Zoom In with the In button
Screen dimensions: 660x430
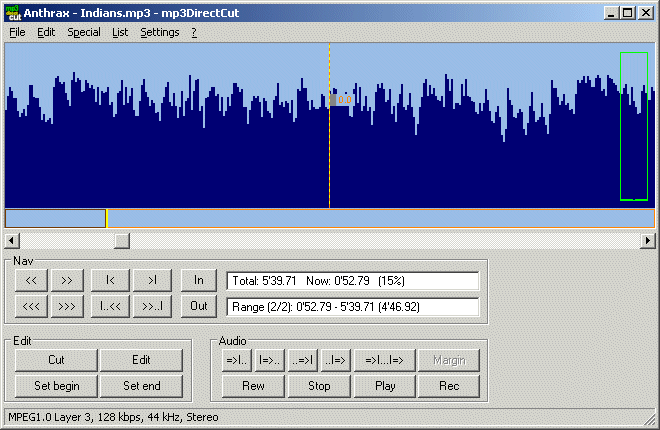coord(199,280)
